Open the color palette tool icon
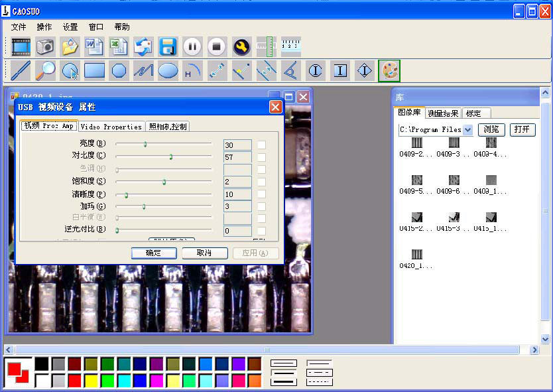Viewport: 553px width, 392px height. [389, 70]
